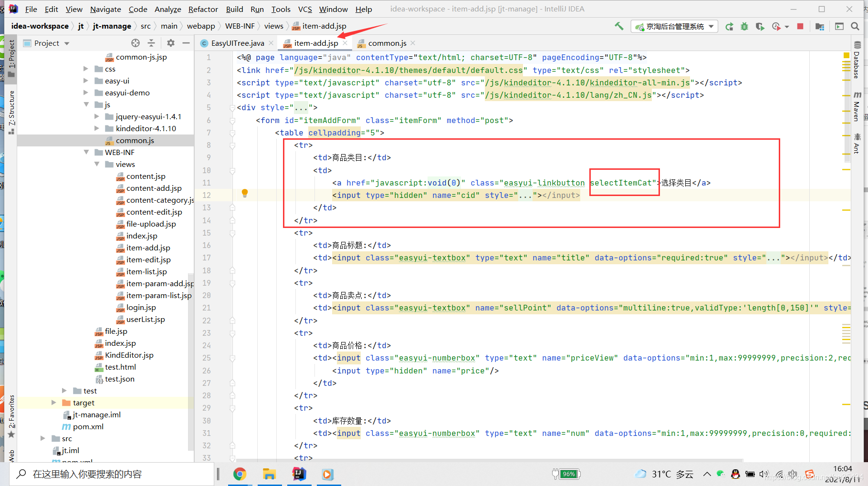Toggle the 1: Project tool window button

pyautogui.click(x=11, y=58)
